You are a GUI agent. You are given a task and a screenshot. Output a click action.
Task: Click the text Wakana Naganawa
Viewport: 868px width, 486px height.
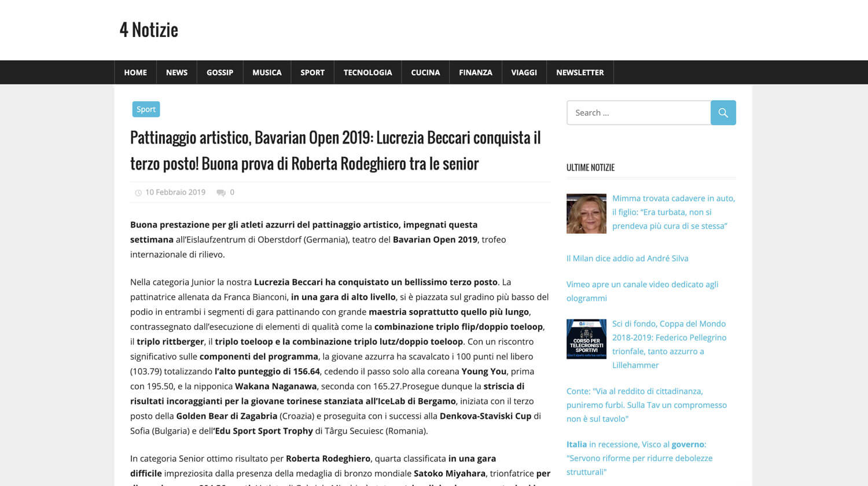tap(276, 386)
